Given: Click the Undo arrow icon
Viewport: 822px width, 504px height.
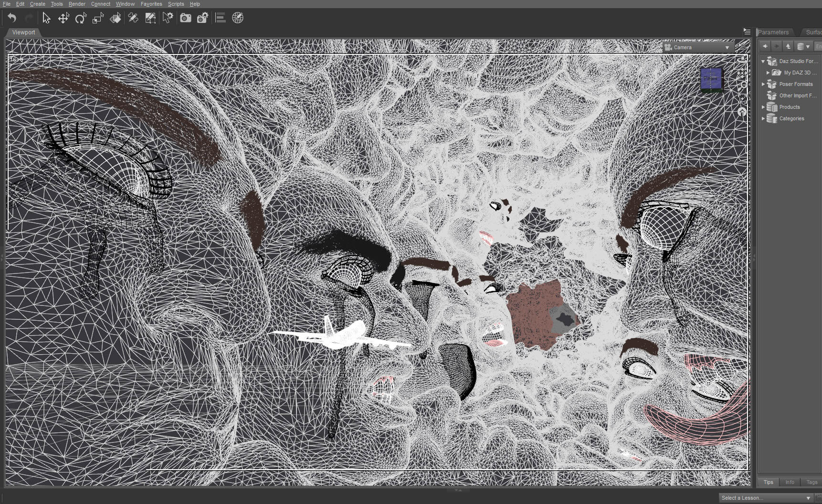Looking at the screenshot, I should 12,18.
